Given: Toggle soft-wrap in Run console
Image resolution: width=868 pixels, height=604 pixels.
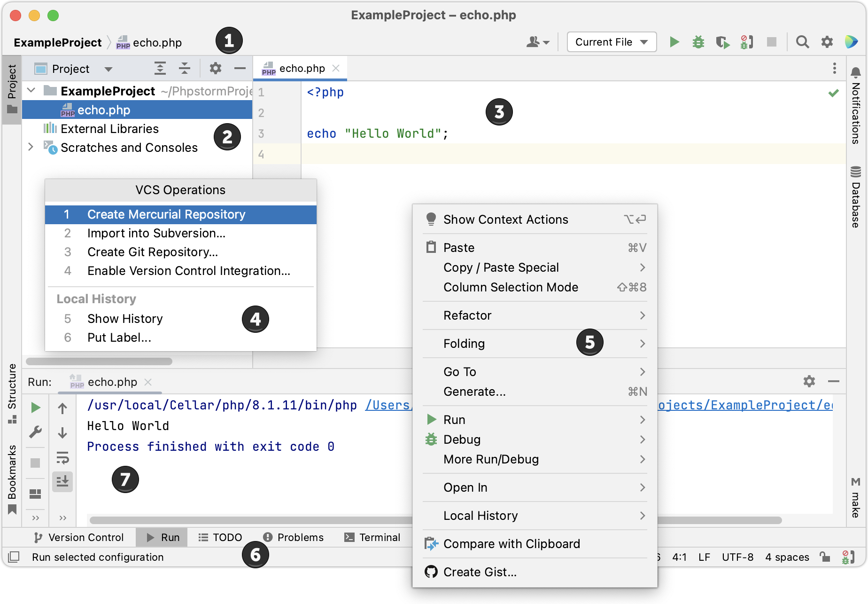Looking at the screenshot, I should pyautogui.click(x=62, y=457).
